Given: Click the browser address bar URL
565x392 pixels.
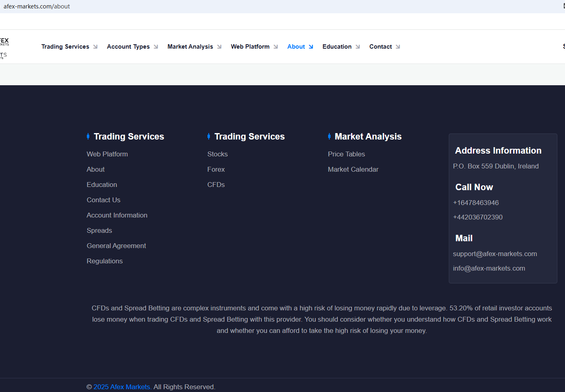Looking at the screenshot, I should [37, 6].
